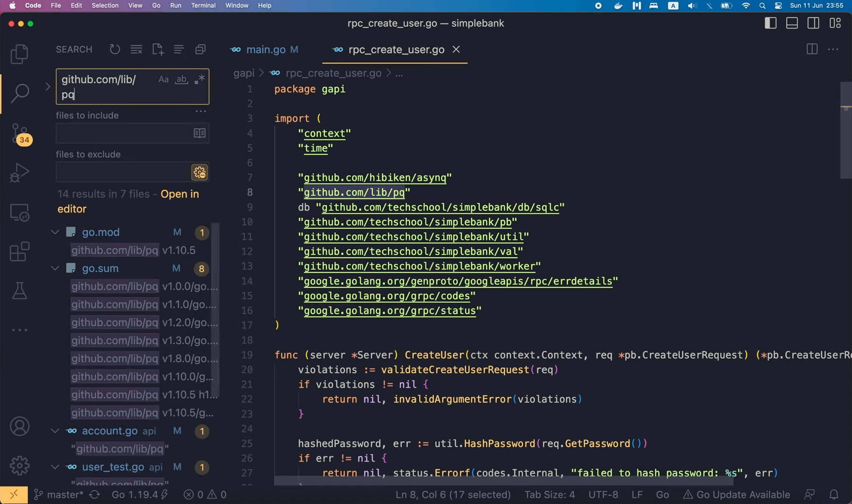Change LF end of line sequence
Image resolution: width=852 pixels, height=504 pixels.
point(637,495)
